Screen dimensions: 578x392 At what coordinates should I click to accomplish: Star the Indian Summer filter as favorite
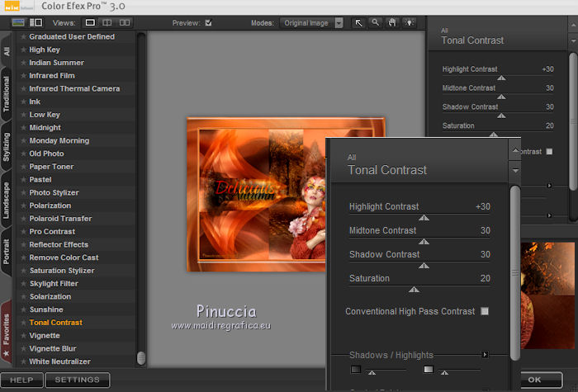pyautogui.click(x=23, y=63)
